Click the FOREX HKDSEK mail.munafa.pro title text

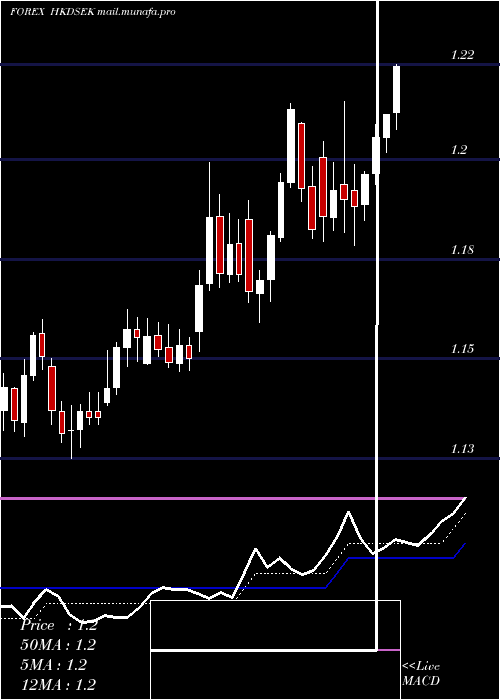[x=92, y=12]
